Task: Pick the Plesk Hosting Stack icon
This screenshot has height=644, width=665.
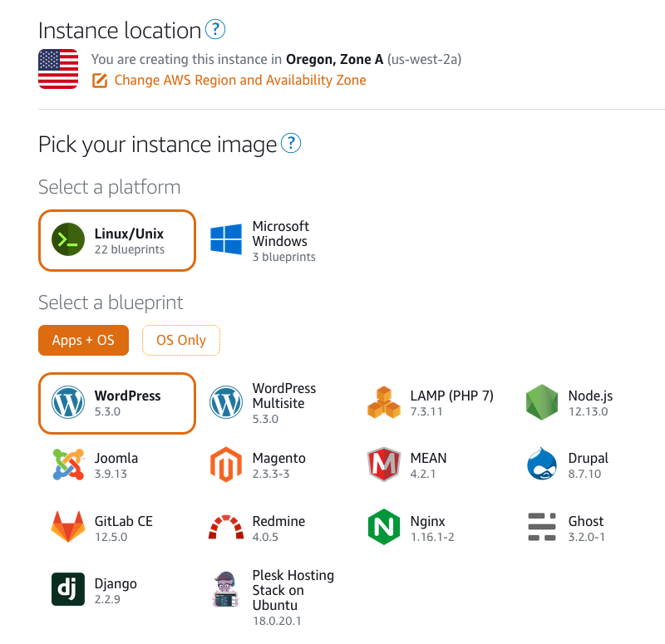Action: pyautogui.click(x=226, y=589)
